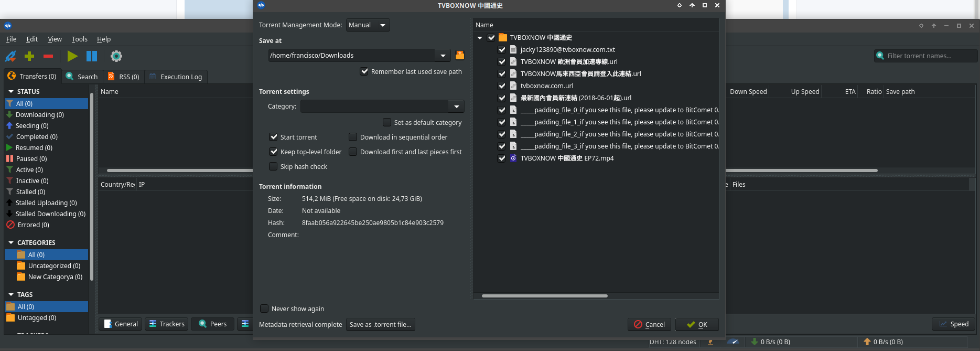
Task: Click the add torrent link toolbar icon
Action: pyautogui.click(x=10, y=56)
